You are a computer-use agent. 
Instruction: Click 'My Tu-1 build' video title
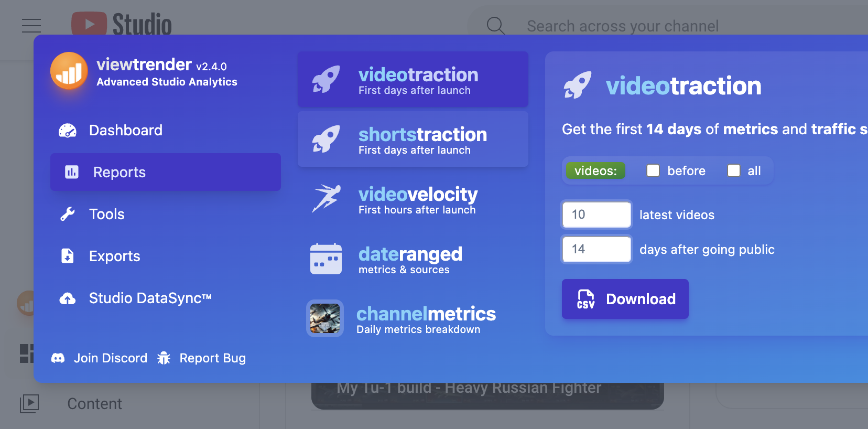point(469,388)
